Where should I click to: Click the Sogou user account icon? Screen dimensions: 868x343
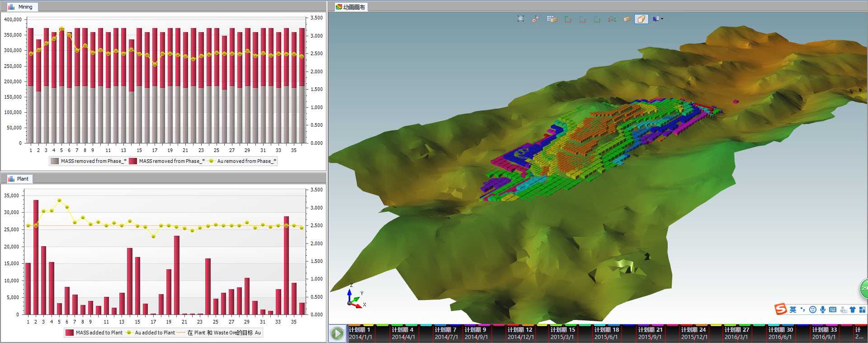[x=843, y=310]
